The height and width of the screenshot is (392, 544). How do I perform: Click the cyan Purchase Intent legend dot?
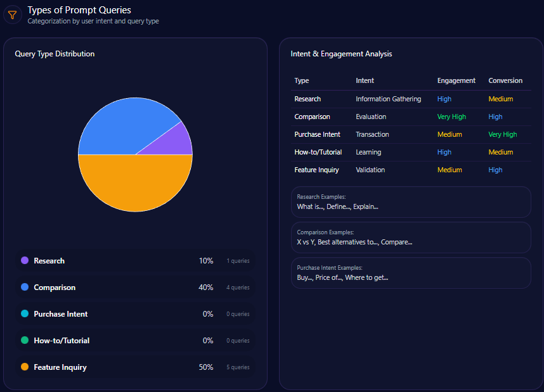pyautogui.click(x=25, y=314)
